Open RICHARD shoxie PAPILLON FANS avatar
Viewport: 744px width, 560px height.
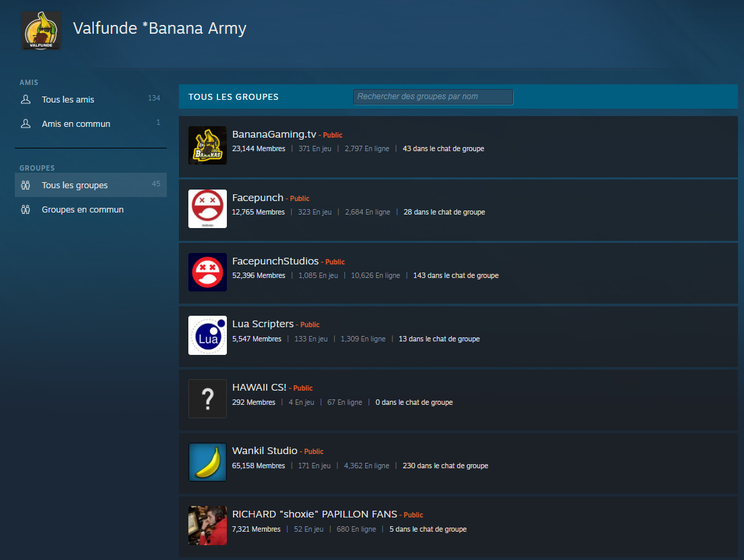click(207, 526)
